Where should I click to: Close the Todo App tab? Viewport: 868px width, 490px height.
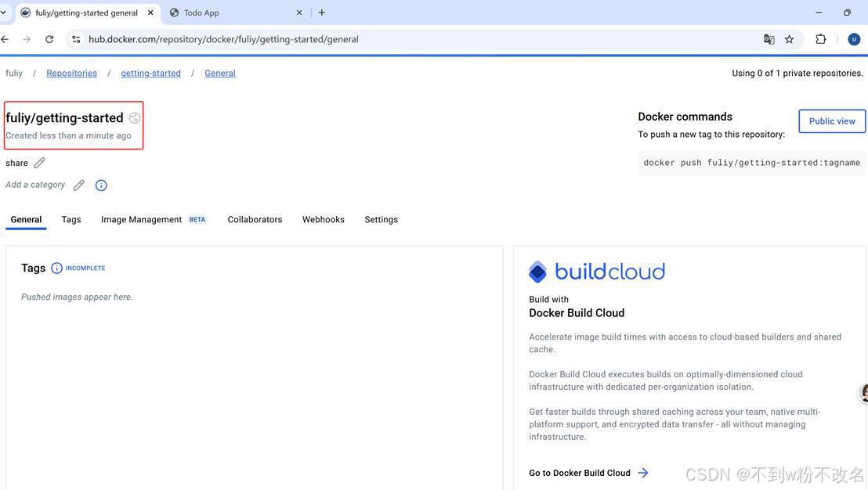click(x=299, y=13)
